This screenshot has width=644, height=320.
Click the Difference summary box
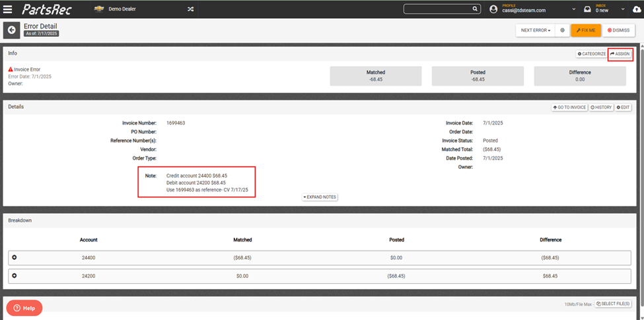580,76
